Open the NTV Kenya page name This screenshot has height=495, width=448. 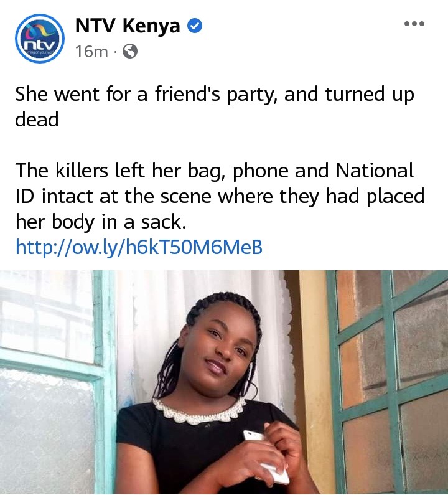tap(128, 26)
